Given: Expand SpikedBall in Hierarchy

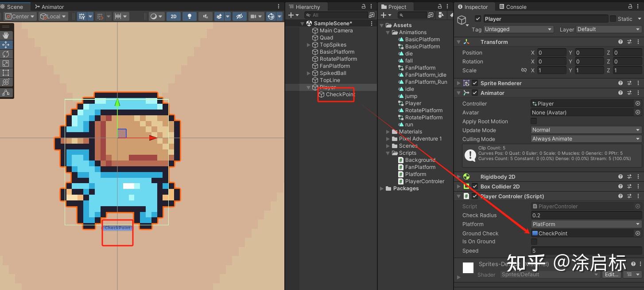Looking at the screenshot, I should 309,73.
